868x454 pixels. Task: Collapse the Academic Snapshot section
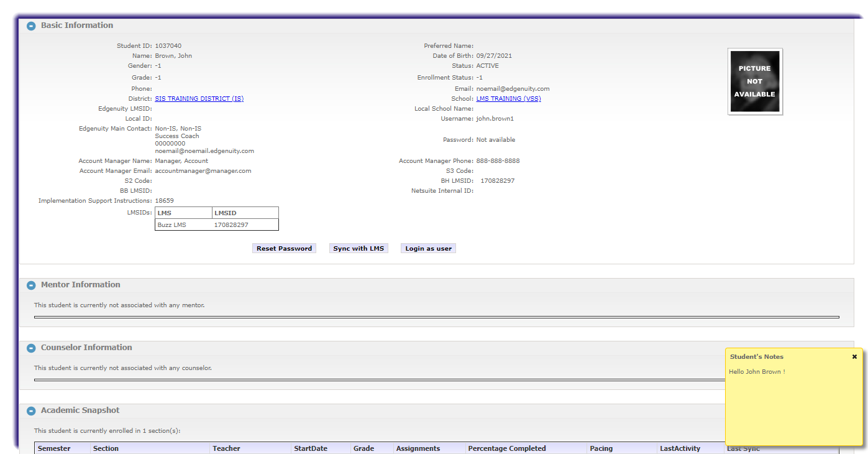[31, 411]
